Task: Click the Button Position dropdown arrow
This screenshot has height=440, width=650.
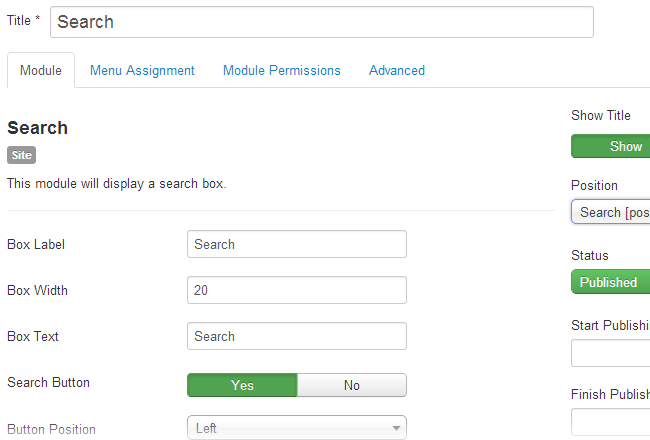Action: point(396,428)
